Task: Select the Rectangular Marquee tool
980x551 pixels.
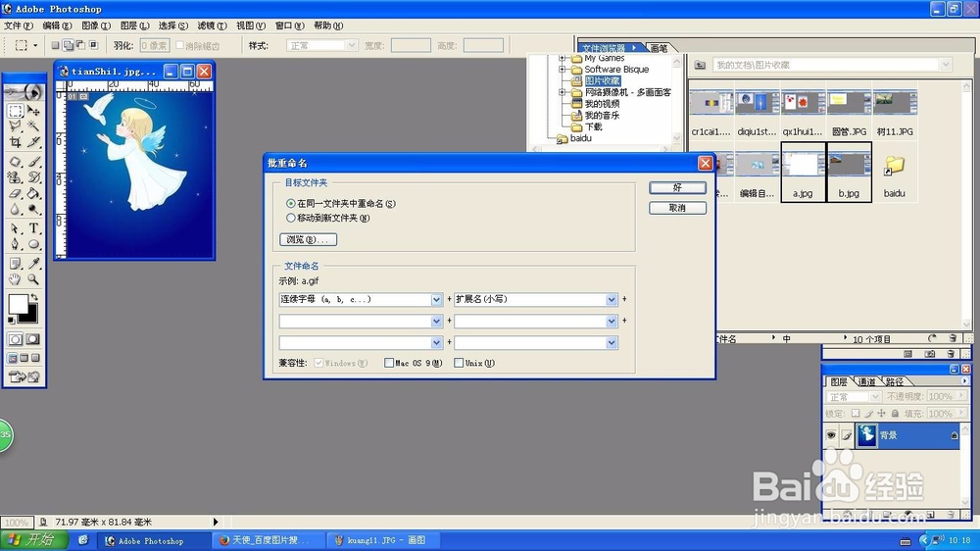Action: pos(15,111)
